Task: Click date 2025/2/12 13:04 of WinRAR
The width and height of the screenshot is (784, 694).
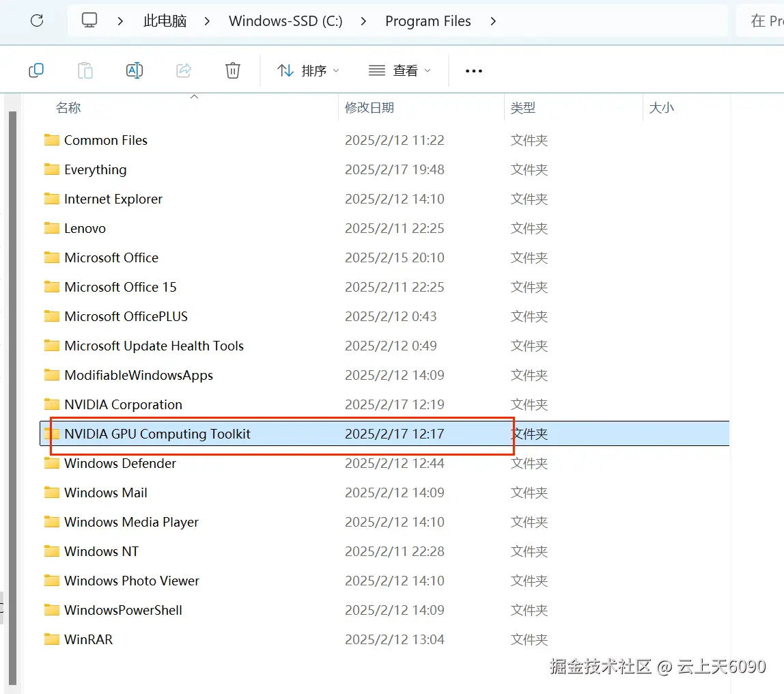Action: tap(395, 639)
